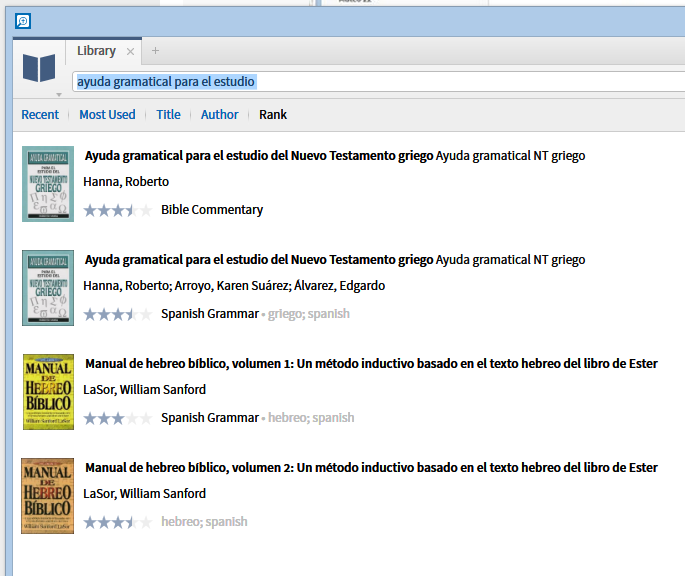Sort library by Rank

pyautogui.click(x=273, y=115)
